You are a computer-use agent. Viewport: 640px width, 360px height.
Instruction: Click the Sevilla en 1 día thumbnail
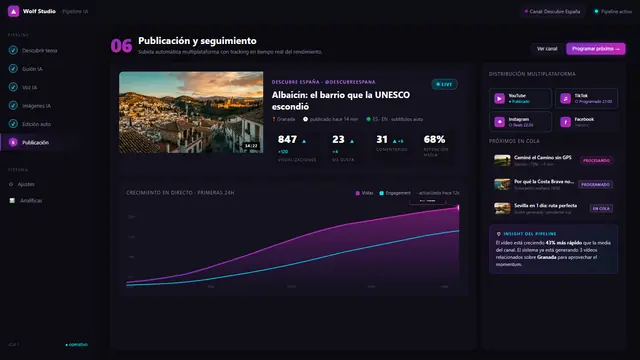(x=502, y=208)
